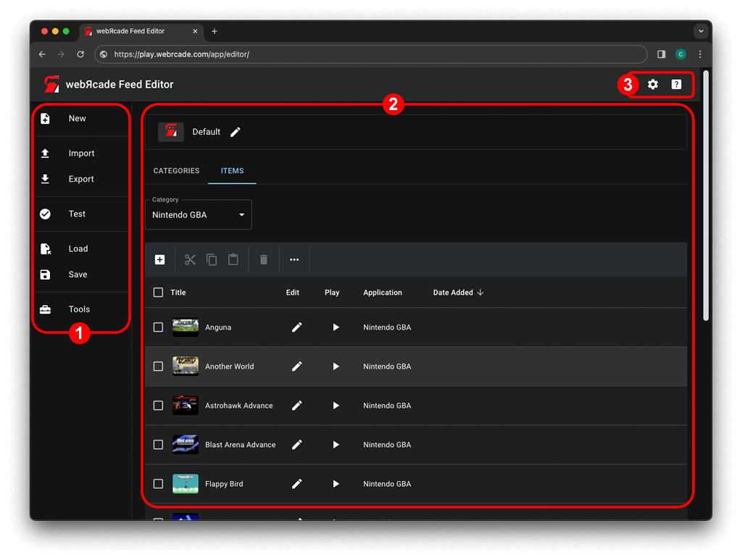The image size is (742, 560).
Task: Check the Blast Arena Advance row checkbox
Action: tap(158, 445)
